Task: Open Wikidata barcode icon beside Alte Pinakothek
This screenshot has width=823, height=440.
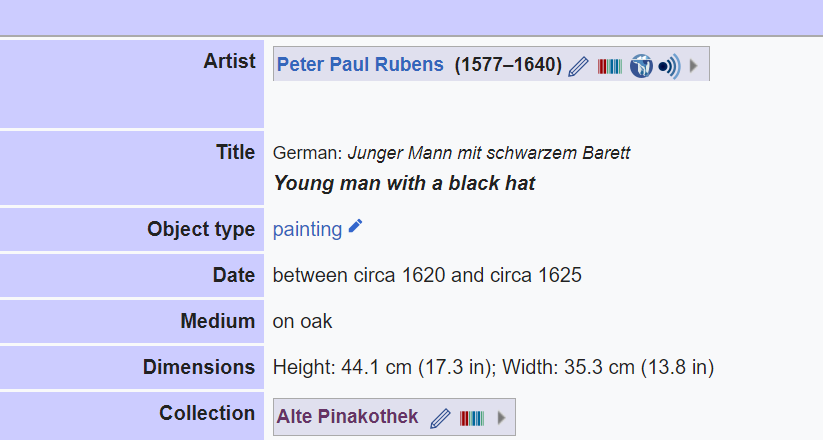Action: coord(472,418)
